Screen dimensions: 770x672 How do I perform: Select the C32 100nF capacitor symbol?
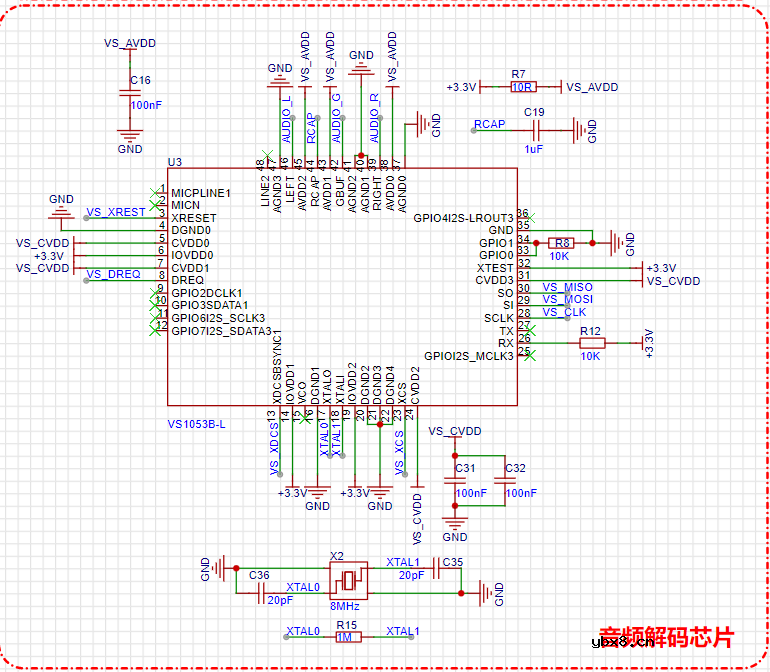[x=506, y=480]
